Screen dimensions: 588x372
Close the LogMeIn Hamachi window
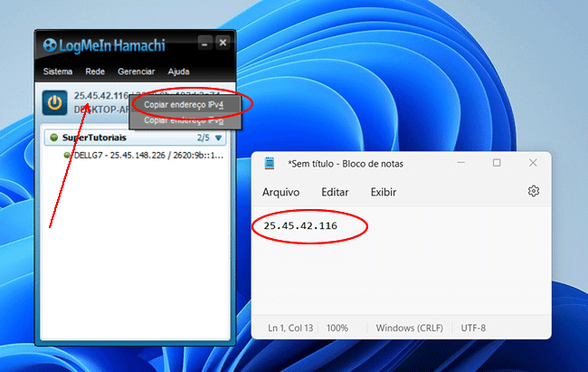pyautogui.click(x=223, y=43)
